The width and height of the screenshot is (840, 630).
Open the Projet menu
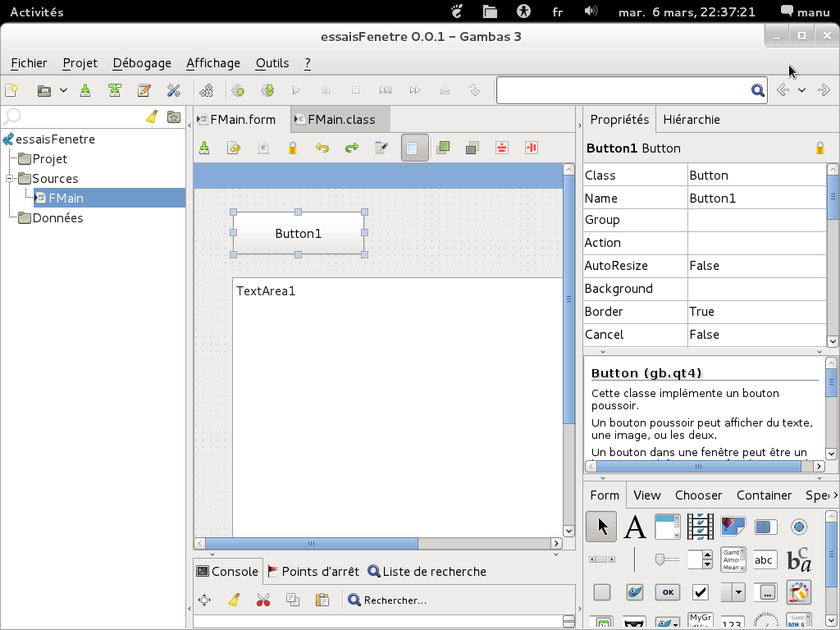[80, 63]
